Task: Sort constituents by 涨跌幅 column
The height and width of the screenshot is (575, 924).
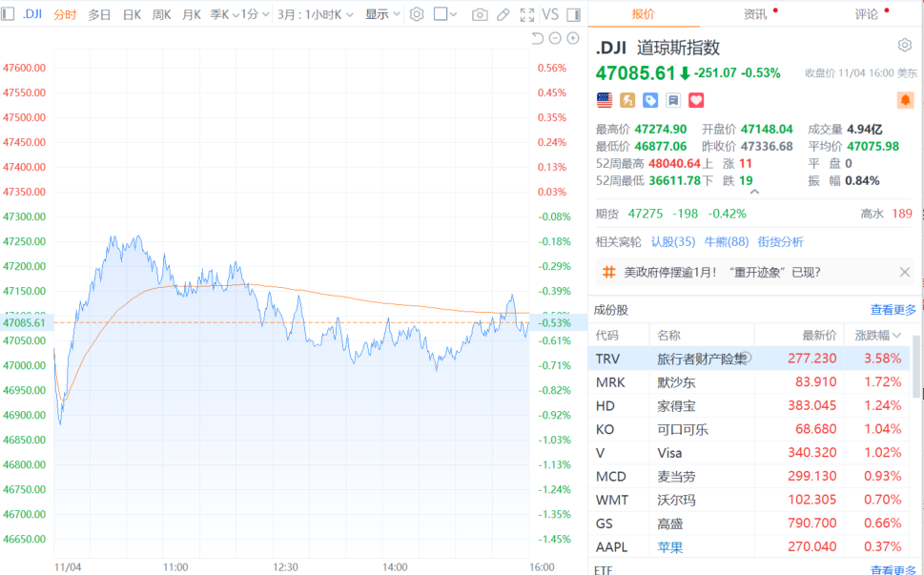Action: (878, 336)
